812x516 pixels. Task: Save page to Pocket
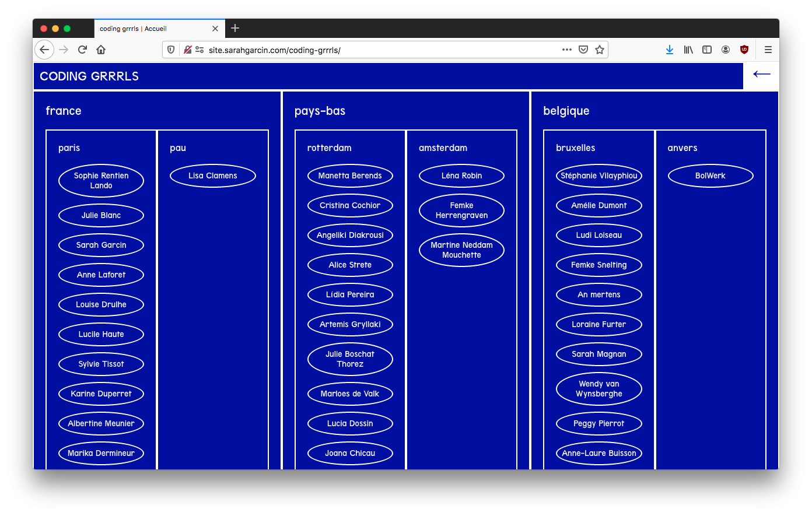(583, 50)
